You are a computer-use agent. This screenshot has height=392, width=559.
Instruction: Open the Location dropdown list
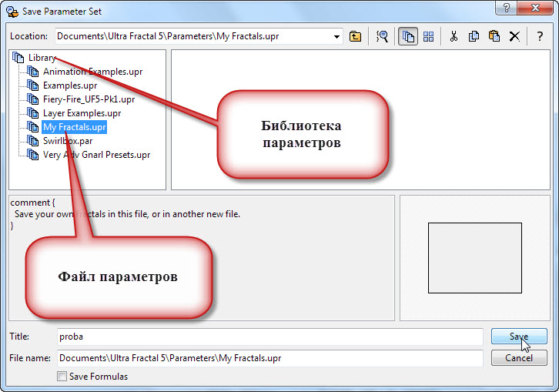click(x=337, y=36)
